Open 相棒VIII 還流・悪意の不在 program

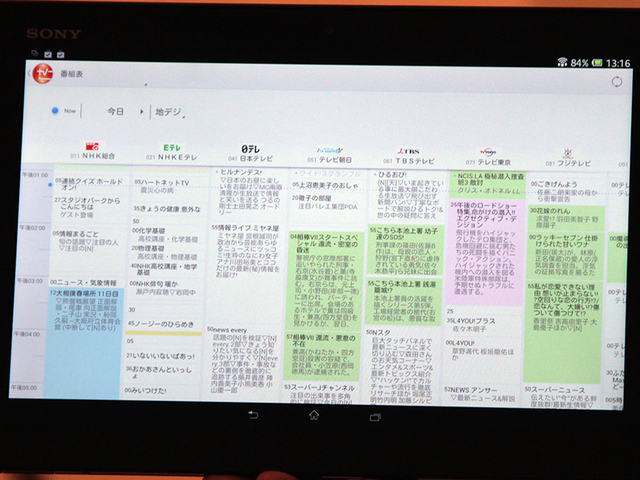tap(322, 355)
